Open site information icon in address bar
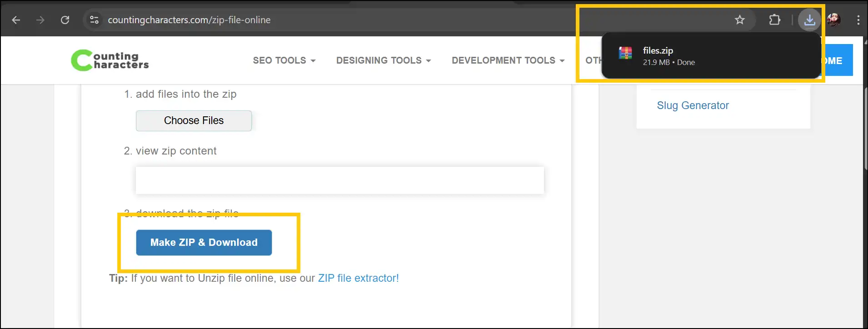The width and height of the screenshot is (868, 329). click(94, 20)
